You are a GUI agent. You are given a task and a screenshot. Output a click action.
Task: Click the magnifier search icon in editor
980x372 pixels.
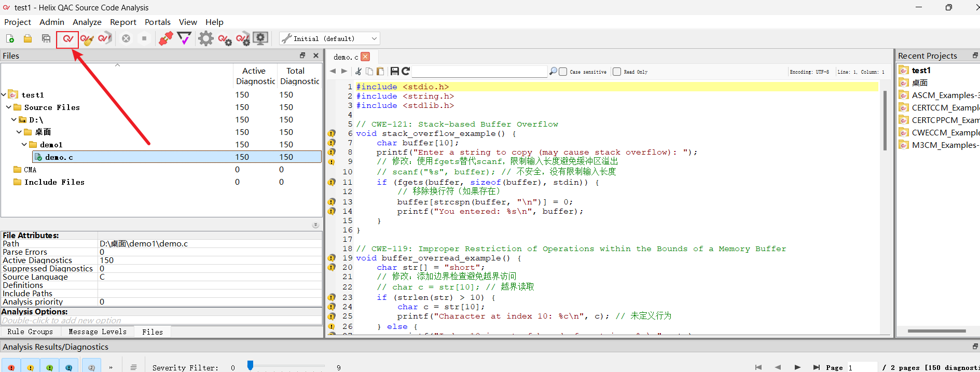(553, 72)
